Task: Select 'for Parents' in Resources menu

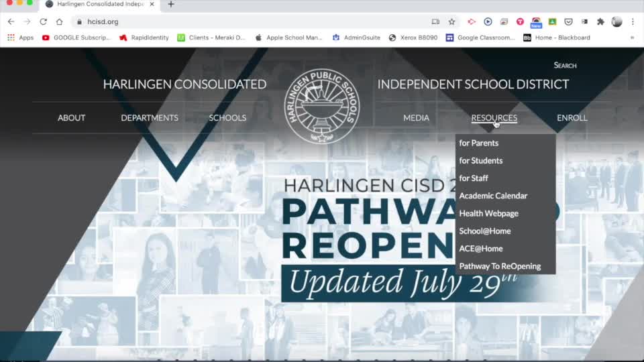Action: click(x=478, y=143)
